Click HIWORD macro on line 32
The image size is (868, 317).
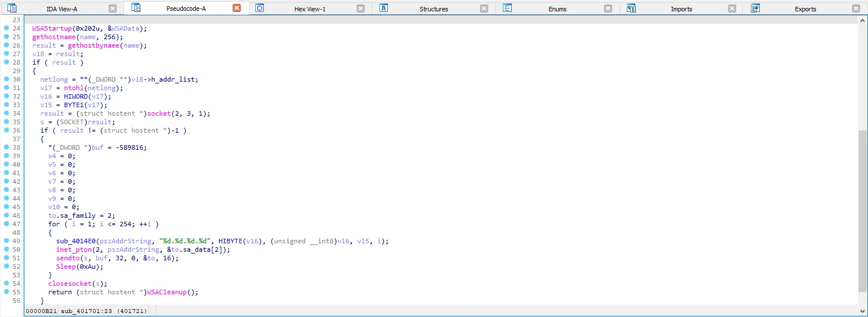(76, 96)
